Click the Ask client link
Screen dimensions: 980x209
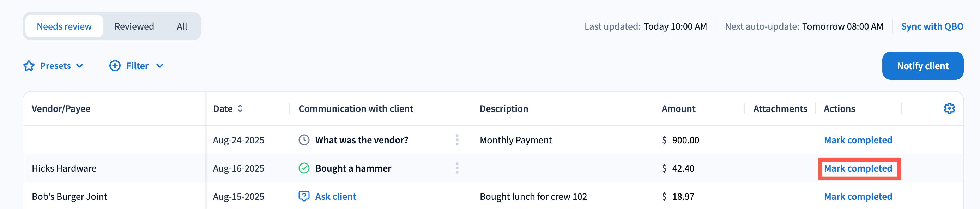[335, 196]
